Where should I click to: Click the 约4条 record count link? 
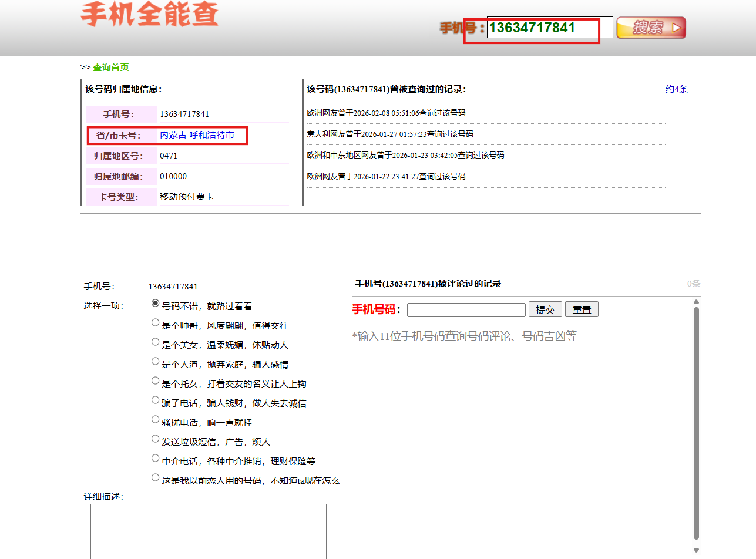coord(676,89)
